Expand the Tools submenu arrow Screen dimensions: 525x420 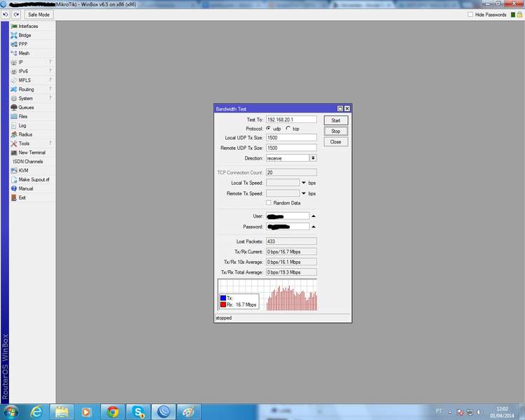point(50,143)
